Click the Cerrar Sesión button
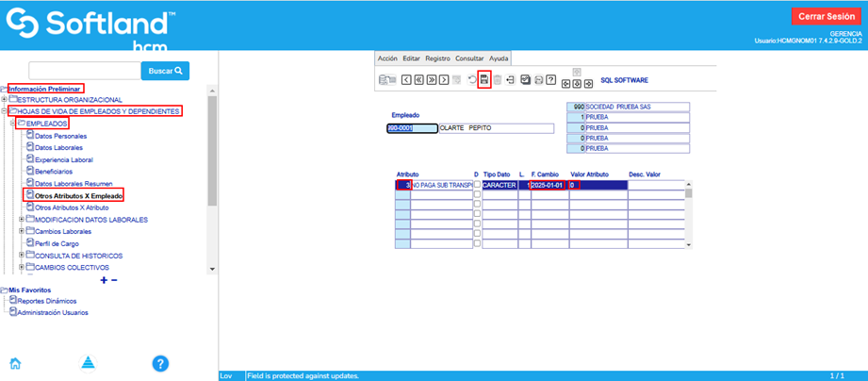868x381 pixels. 825,16
